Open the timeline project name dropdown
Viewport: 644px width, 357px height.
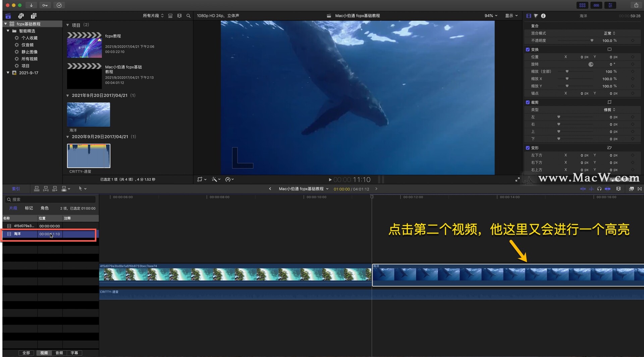pyautogui.click(x=304, y=189)
